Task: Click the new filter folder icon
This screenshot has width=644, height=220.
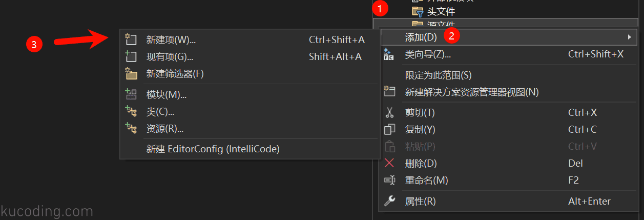Action: tap(131, 73)
